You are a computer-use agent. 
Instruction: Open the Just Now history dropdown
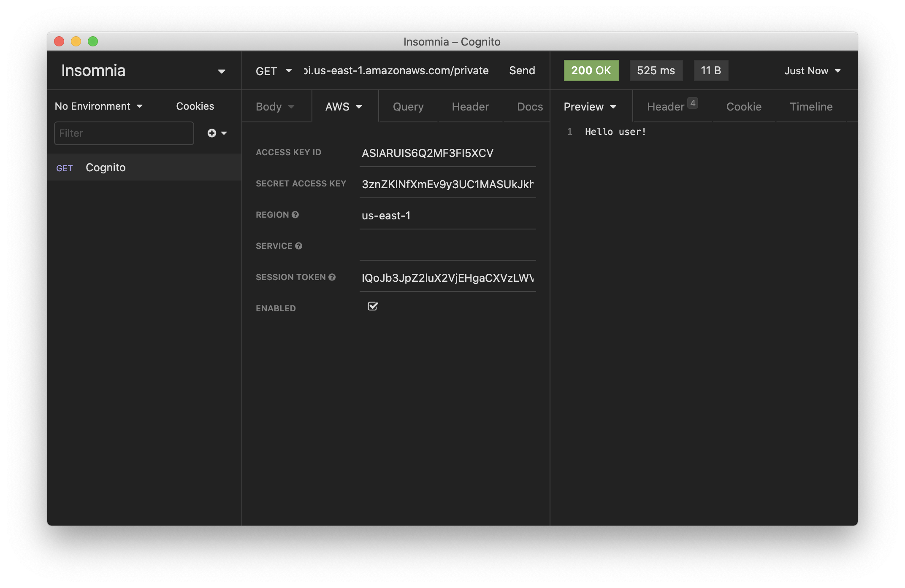click(813, 71)
